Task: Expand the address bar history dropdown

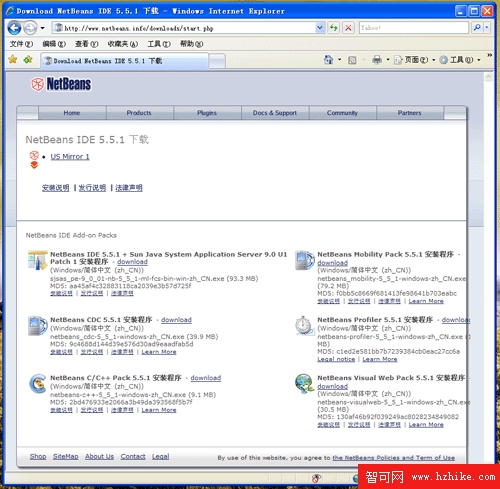Action: (x=320, y=28)
